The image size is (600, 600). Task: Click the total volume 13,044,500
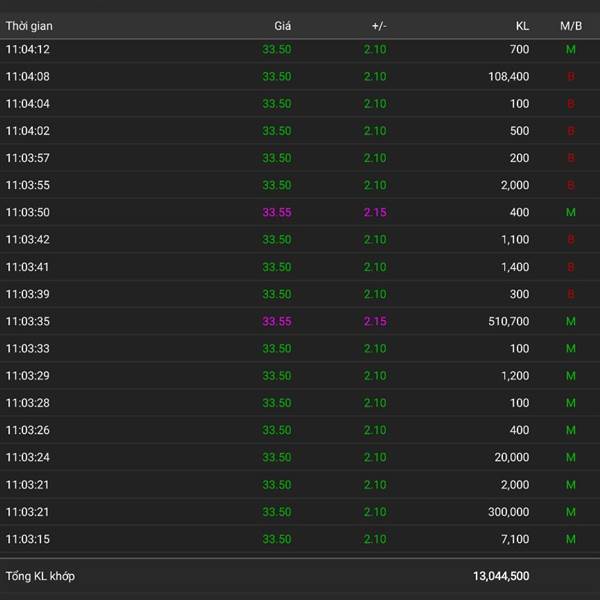pyautogui.click(x=501, y=576)
